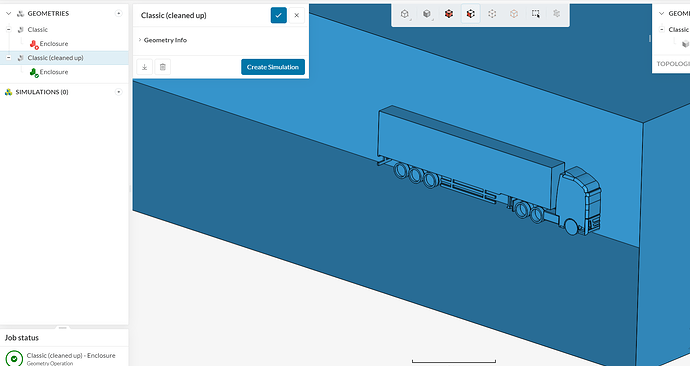Viewport: 690px width, 366px height.
Task: Enable the box selection tool
Action: coord(536,14)
